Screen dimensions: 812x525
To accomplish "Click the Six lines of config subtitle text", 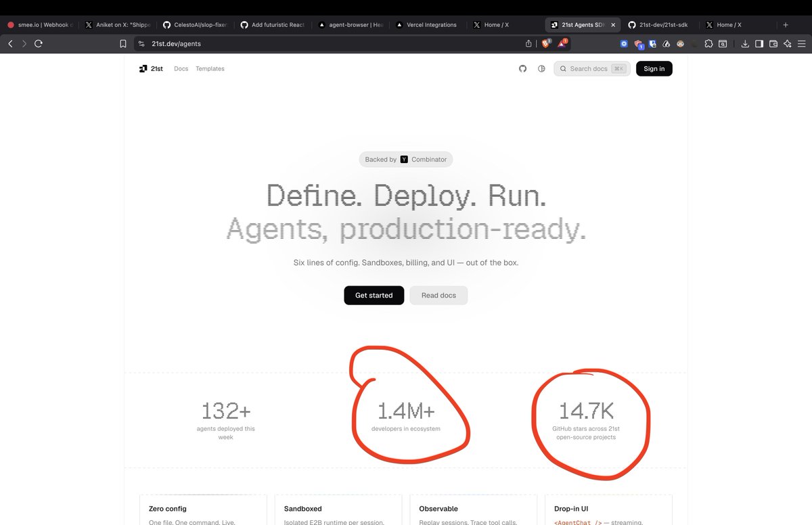I will (x=406, y=262).
